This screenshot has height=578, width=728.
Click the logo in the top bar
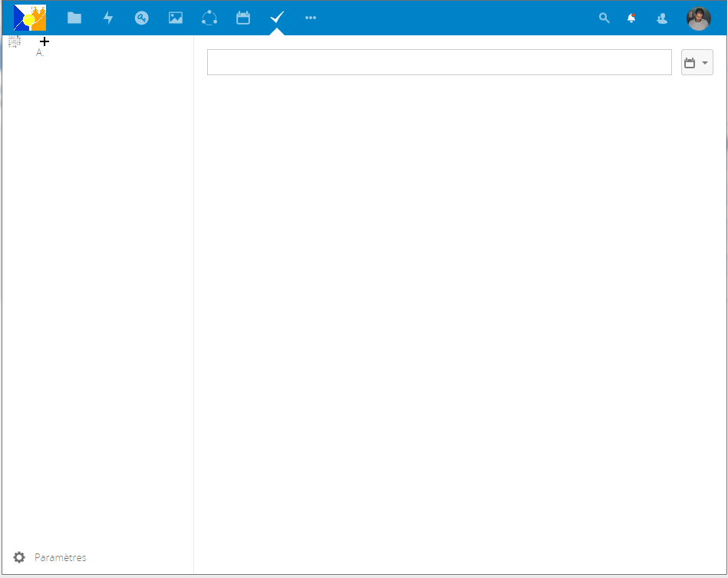30,18
